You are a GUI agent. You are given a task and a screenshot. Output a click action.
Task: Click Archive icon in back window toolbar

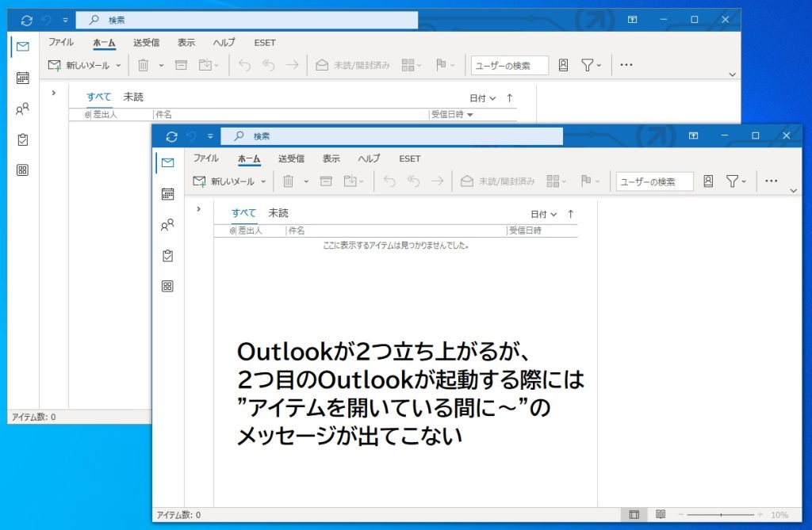click(181, 65)
